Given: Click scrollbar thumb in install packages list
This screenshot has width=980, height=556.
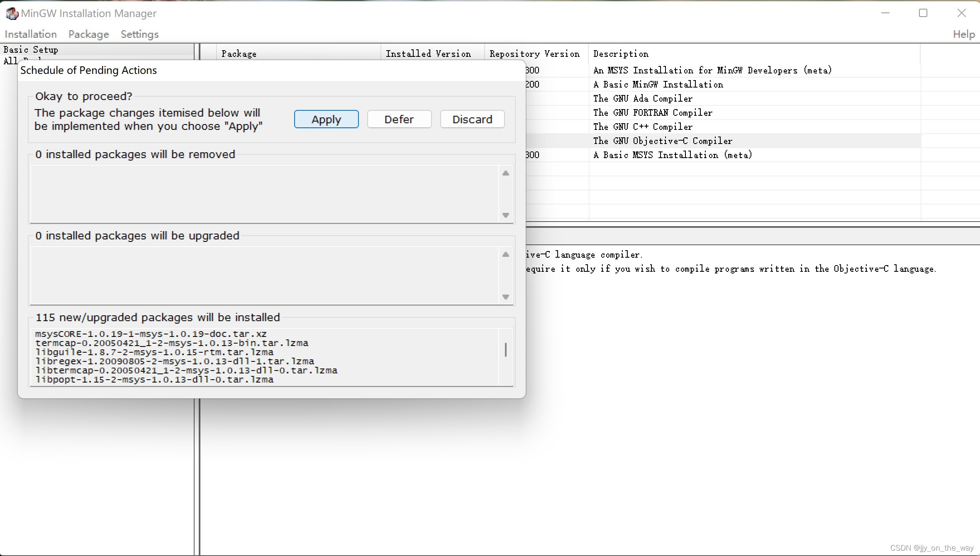Looking at the screenshot, I should [505, 350].
